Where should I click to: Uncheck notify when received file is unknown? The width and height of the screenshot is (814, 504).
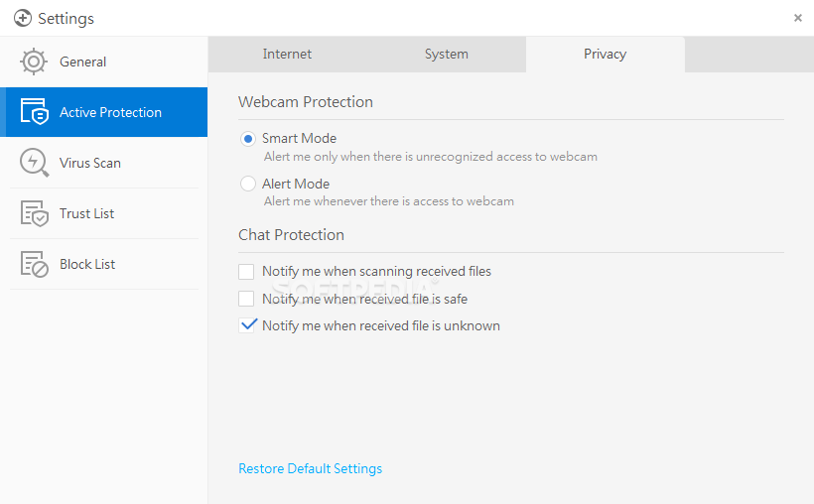[246, 325]
